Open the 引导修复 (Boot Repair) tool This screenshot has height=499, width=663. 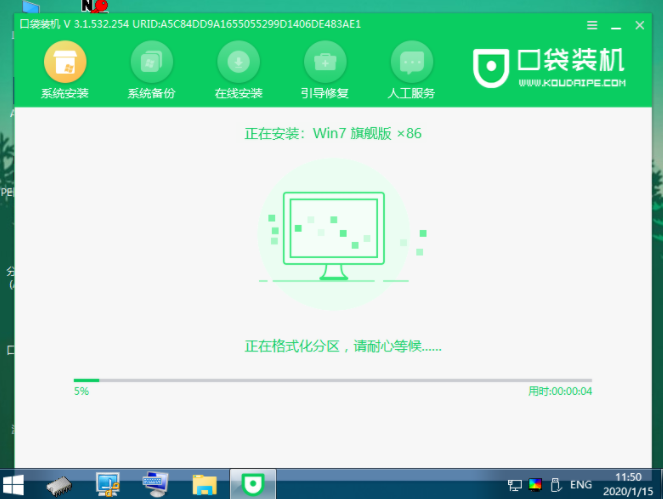click(324, 64)
